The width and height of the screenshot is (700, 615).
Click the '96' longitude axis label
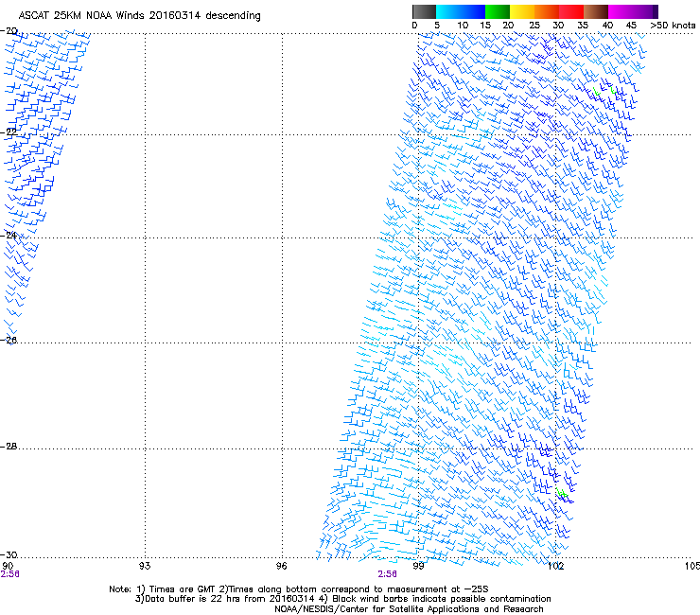coord(281,567)
